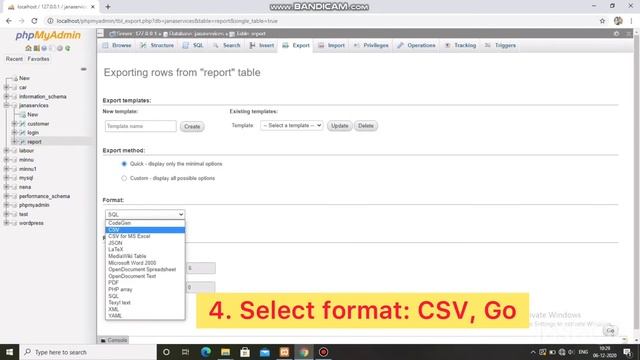Click Chrome icon on taskbar
This screenshot has height=360, width=640.
coord(304,352)
